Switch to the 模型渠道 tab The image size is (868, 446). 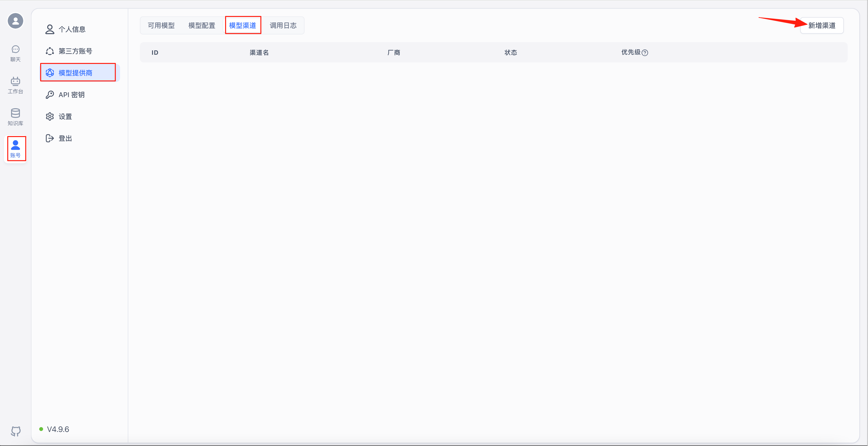tap(243, 26)
